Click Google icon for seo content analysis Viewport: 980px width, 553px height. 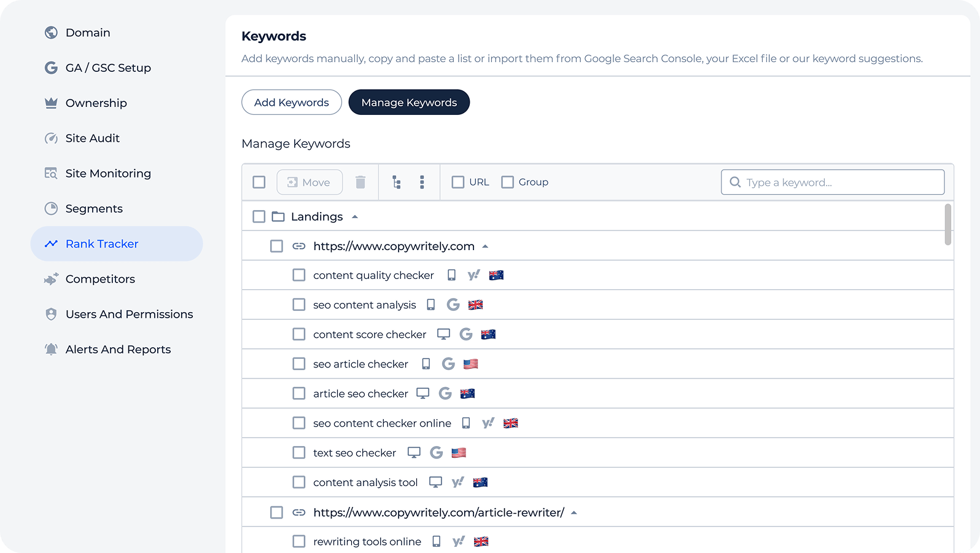[x=453, y=305]
